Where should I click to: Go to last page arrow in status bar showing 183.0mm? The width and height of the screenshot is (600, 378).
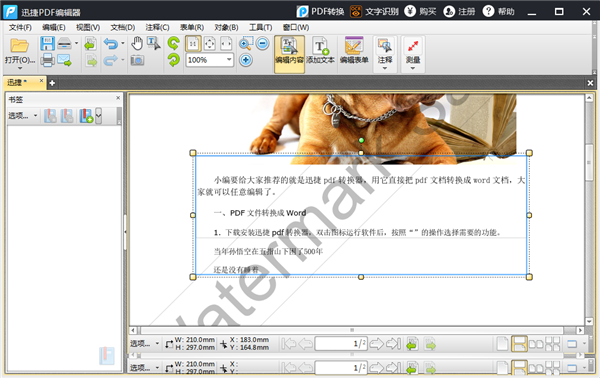coord(393,344)
